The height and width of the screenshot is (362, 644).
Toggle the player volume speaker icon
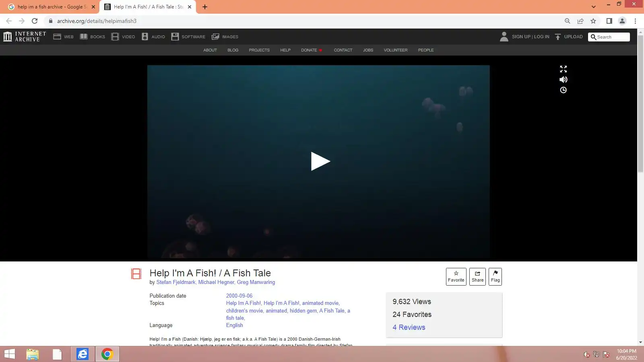pos(563,80)
